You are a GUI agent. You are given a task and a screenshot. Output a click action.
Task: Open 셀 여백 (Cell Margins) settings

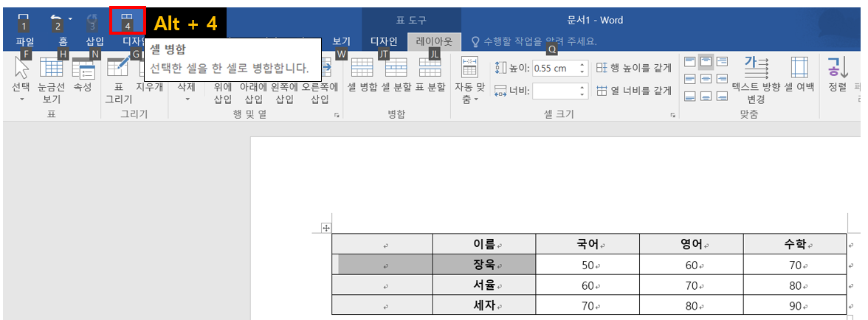click(799, 74)
